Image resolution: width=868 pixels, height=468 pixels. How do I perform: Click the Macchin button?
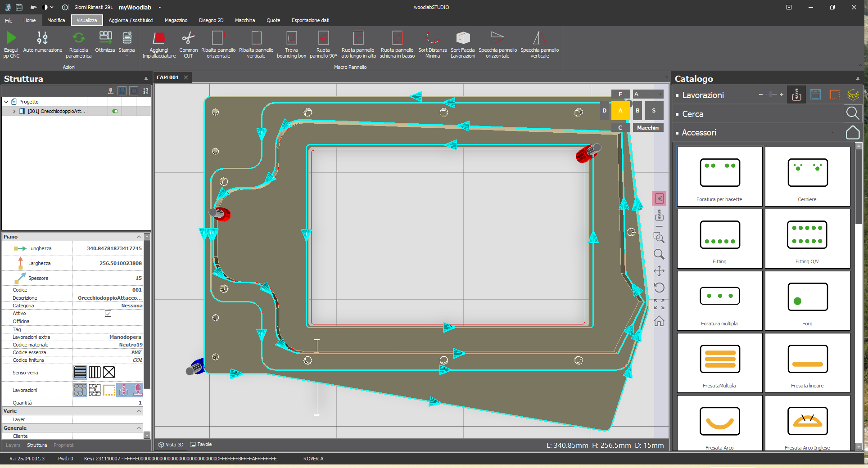click(647, 127)
